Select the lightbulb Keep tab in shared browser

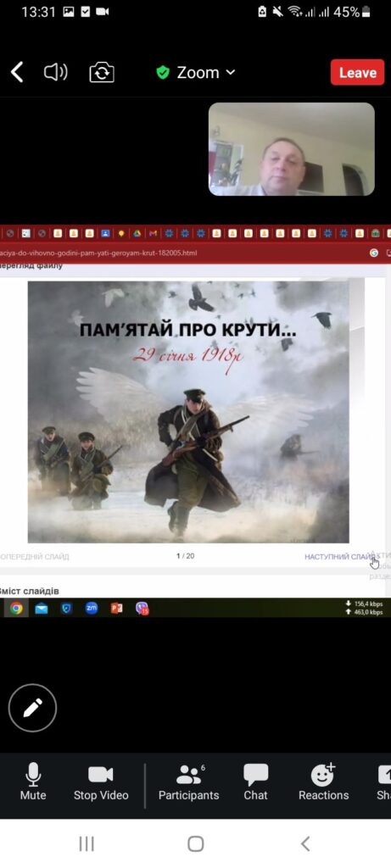point(120,233)
